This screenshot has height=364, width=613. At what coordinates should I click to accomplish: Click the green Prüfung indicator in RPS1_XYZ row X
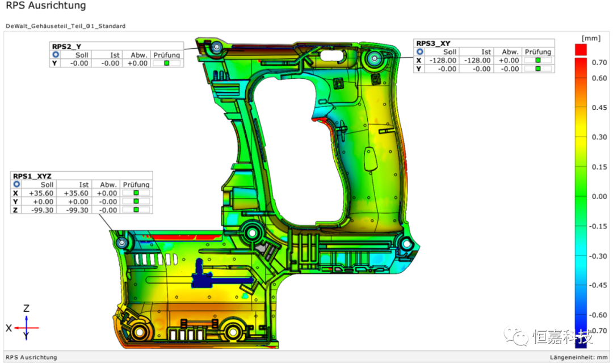136,193
